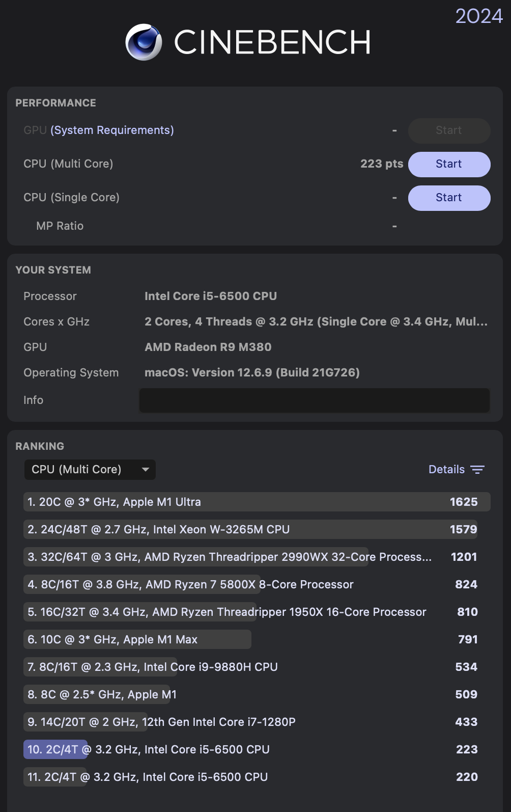Click inside the Info text field

click(314, 400)
